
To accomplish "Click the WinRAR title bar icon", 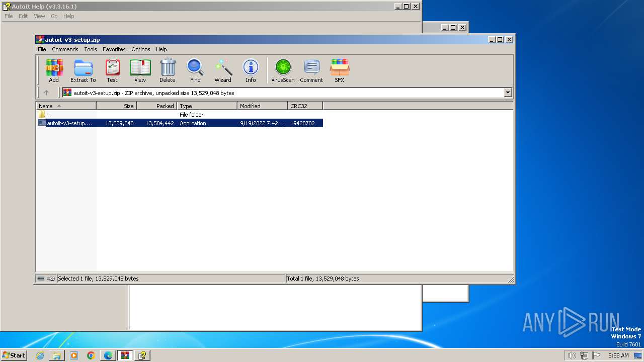I will [x=40, y=40].
